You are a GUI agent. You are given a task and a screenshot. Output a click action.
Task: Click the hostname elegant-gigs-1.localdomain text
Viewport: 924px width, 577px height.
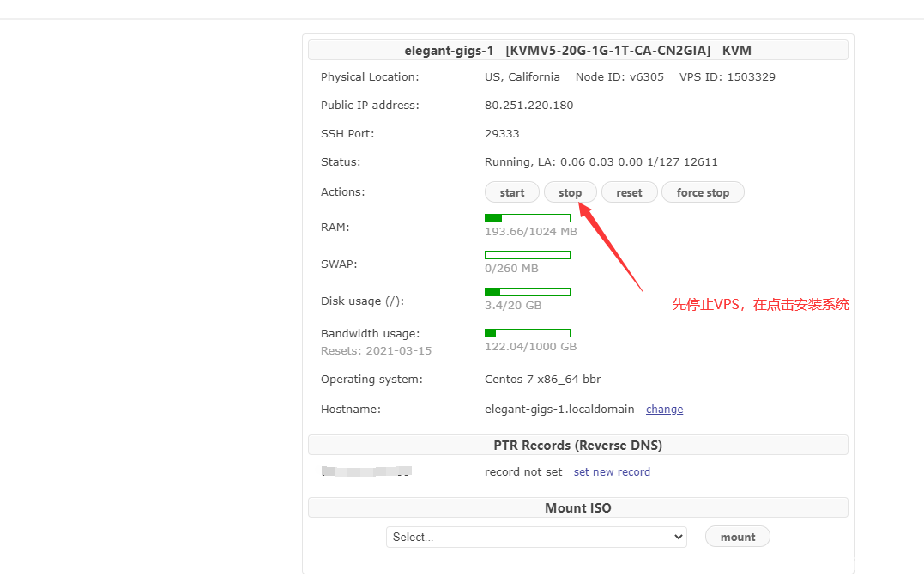click(x=559, y=410)
